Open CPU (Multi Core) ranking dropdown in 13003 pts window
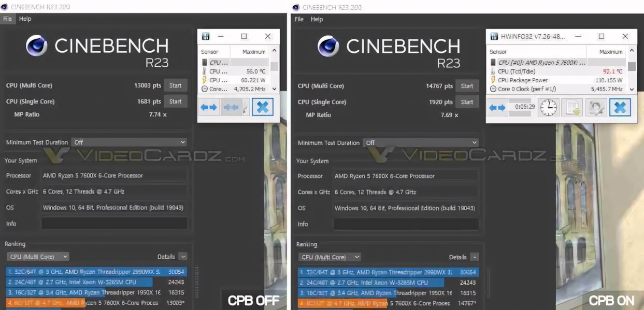This screenshot has width=644, height=310. [x=38, y=257]
